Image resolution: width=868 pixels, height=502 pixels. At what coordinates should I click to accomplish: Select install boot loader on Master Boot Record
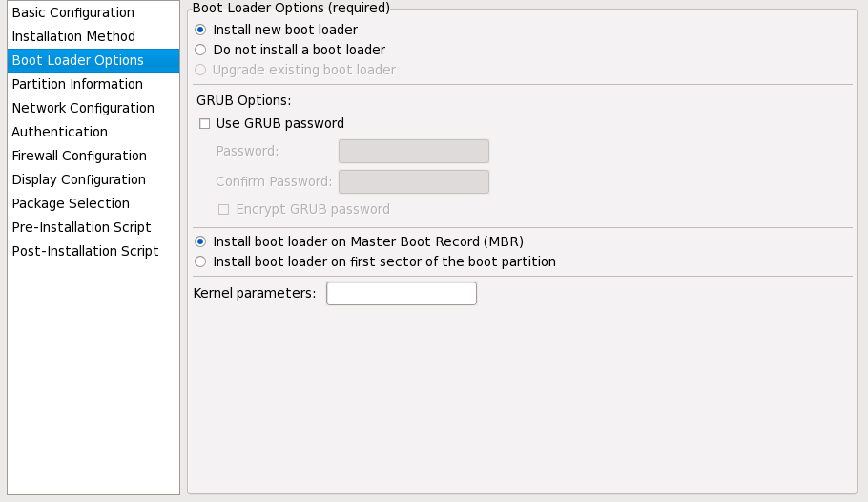click(200, 241)
